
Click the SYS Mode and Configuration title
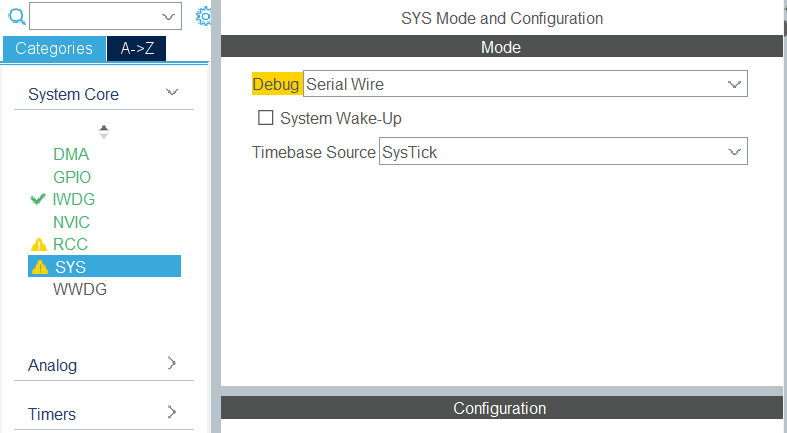[x=502, y=19]
